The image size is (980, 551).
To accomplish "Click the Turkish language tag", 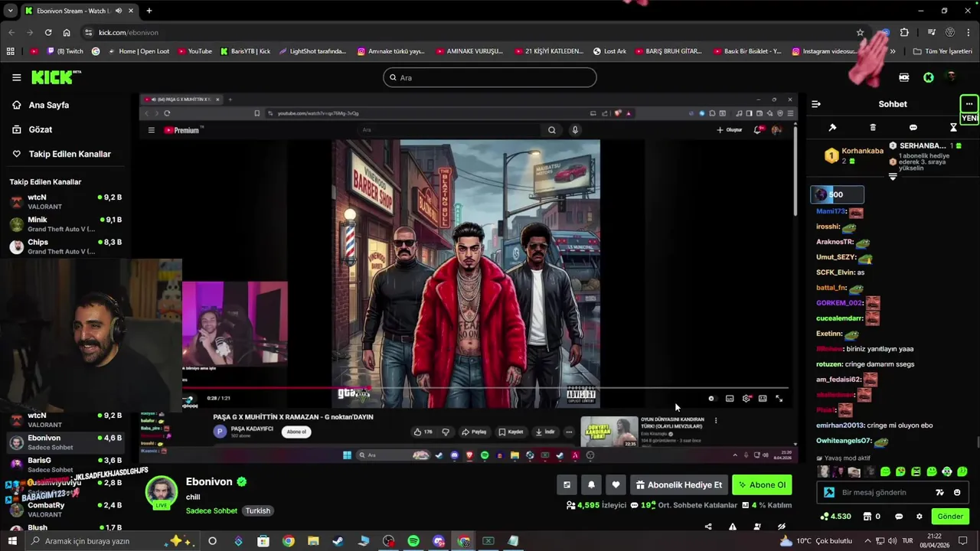I will [258, 510].
